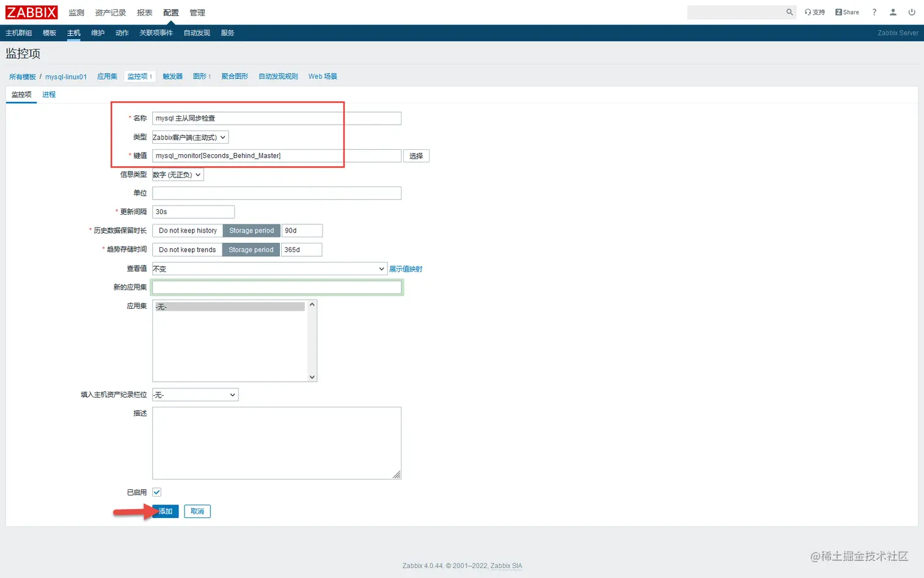Open the 监测 top menu
924x578 pixels.
click(76, 13)
